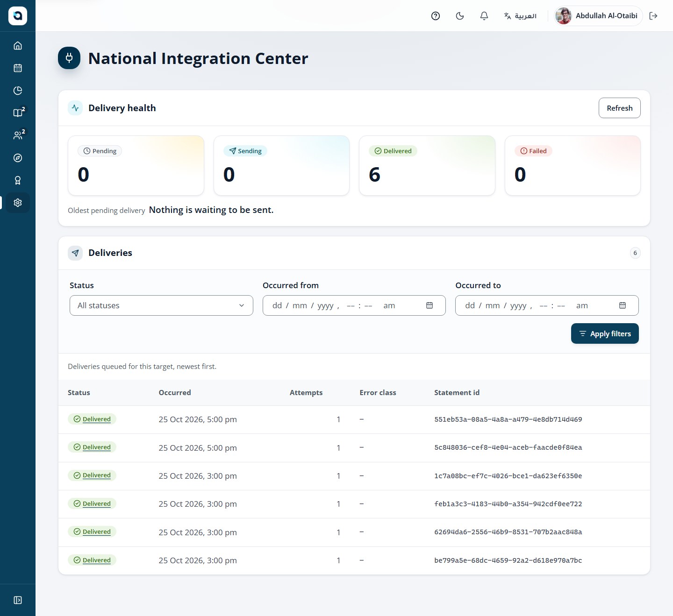The width and height of the screenshot is (673, 616).
Task: Click statement id 551eb53a-08a5-4a8a-a479-4e8db714d469
Action: (x=508, y=419)
